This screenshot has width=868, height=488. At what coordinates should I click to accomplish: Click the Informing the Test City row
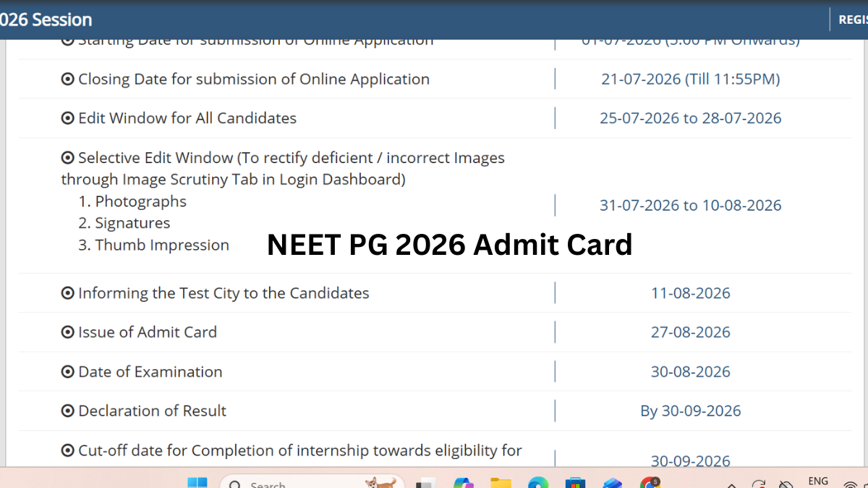[x=434, y=293]
